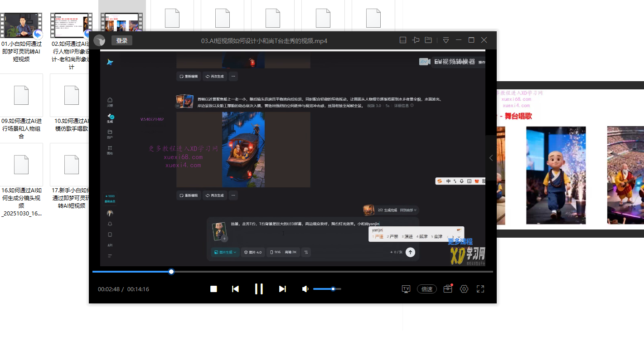Viewport: 644px width, 337px height.
Task: Open the 倍速 playback speed menu
Action: pos(427,289)
